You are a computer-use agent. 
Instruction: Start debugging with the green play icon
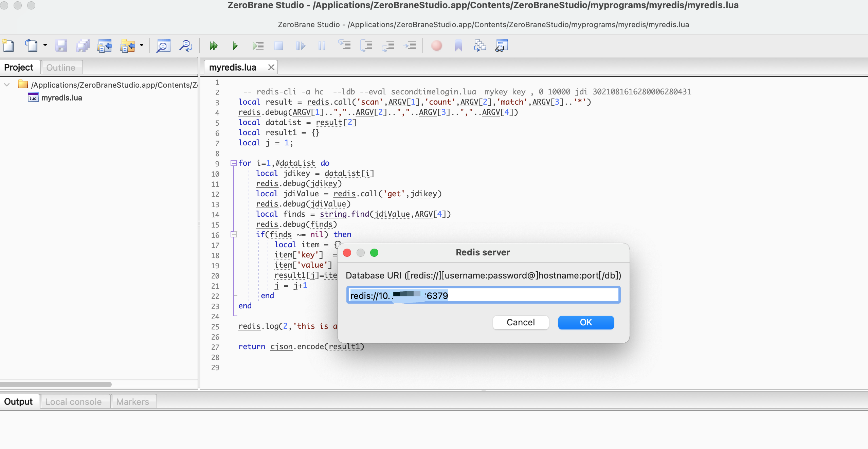235,46
